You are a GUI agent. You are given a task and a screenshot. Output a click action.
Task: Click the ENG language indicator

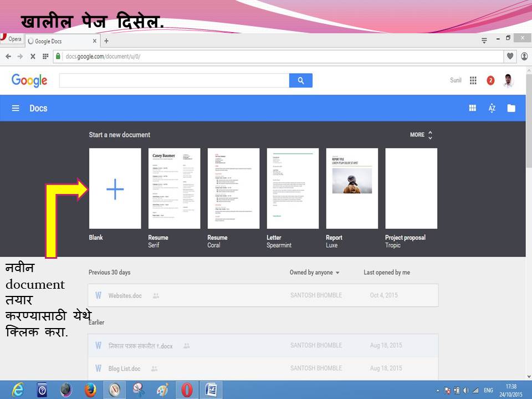(488, 391)
